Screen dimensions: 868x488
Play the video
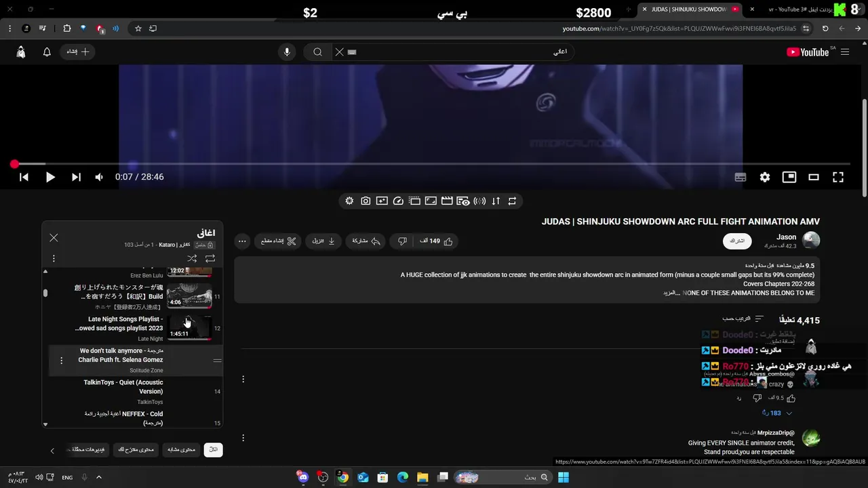50,177
